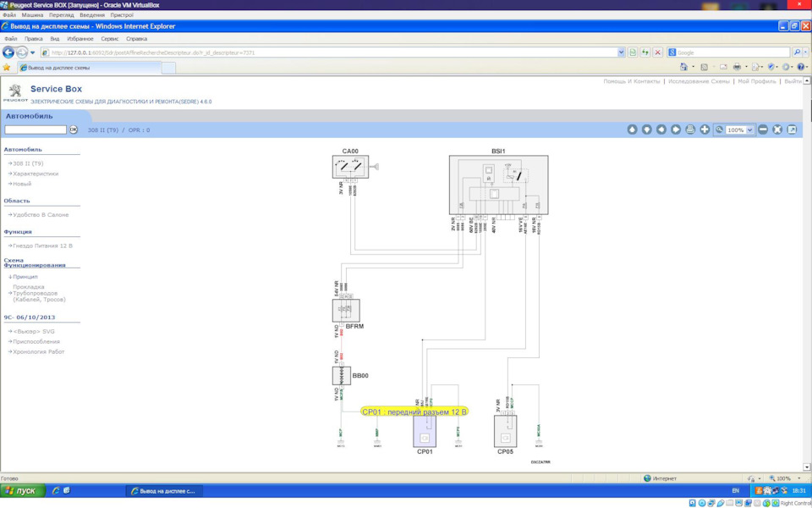Click the search input field under Автомобиль
This screenshot has width=812, height=508.
point(36,130)
